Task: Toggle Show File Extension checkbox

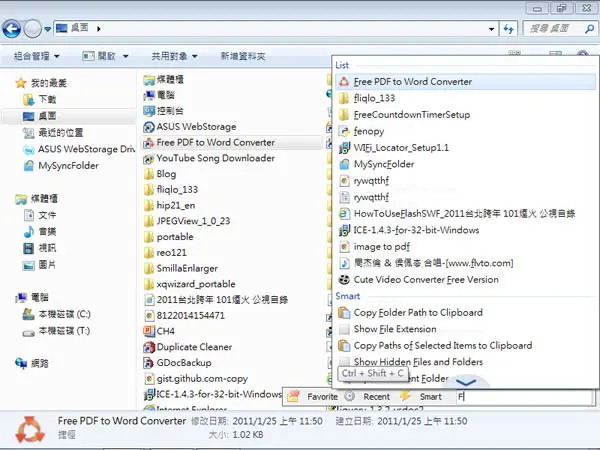Action: [x=344, y=329]
